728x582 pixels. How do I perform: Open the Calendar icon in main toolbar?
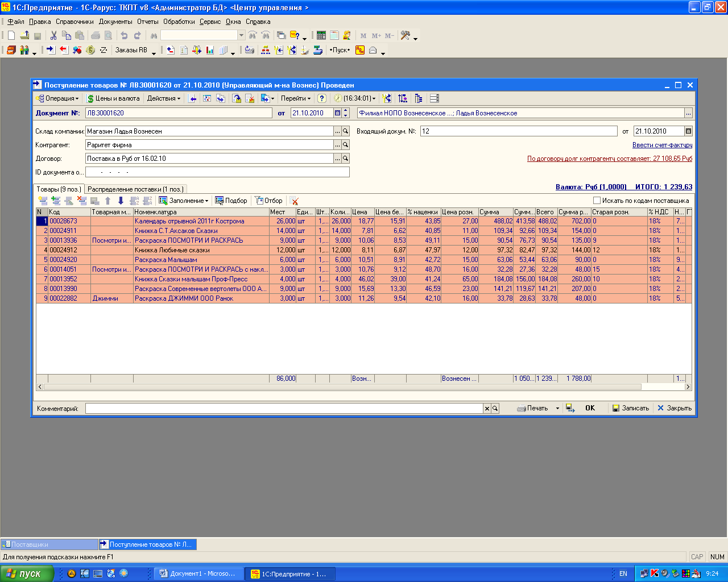pos(334,35)
